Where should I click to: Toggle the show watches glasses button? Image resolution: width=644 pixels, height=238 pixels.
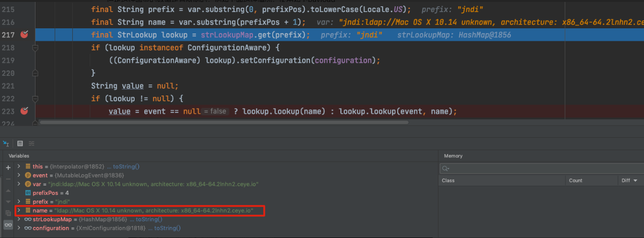coord(8,225)
